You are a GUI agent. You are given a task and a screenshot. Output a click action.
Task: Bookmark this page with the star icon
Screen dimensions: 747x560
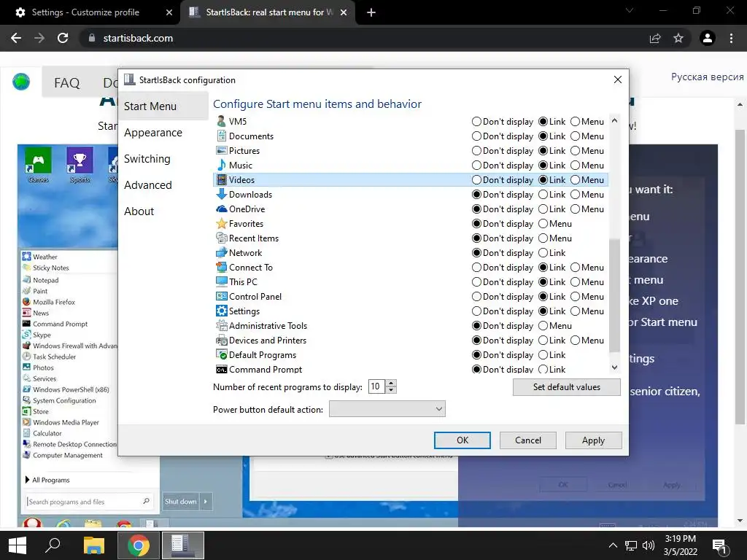678,38
